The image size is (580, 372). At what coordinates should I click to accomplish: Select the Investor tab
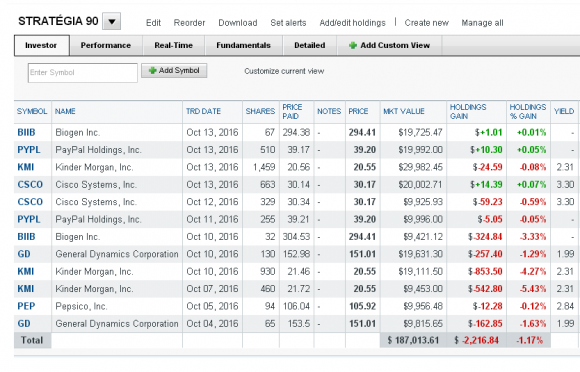(x=41, y=45)
